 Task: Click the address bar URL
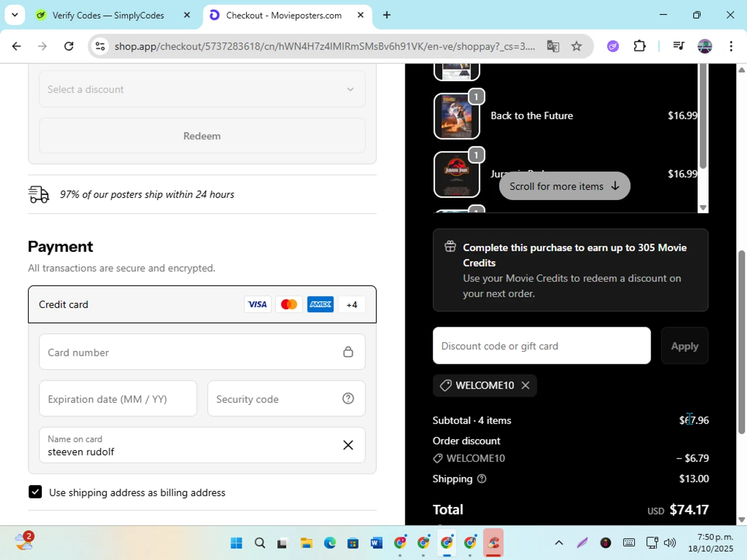(325, 46)
